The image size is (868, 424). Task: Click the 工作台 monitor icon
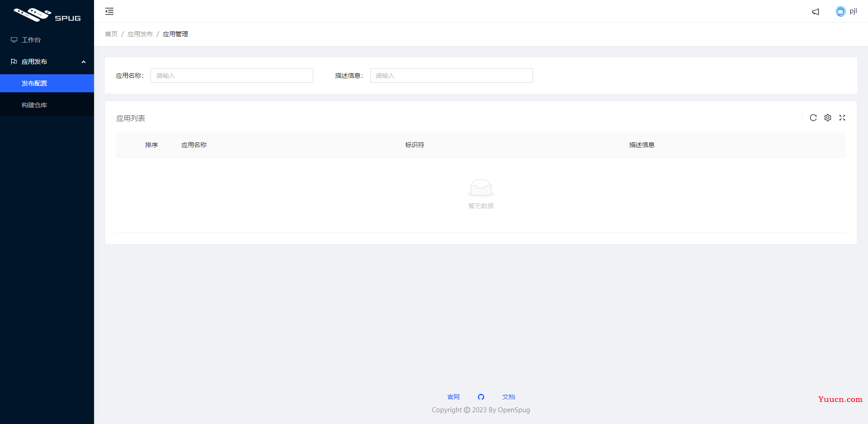click(x=14, y=40)
